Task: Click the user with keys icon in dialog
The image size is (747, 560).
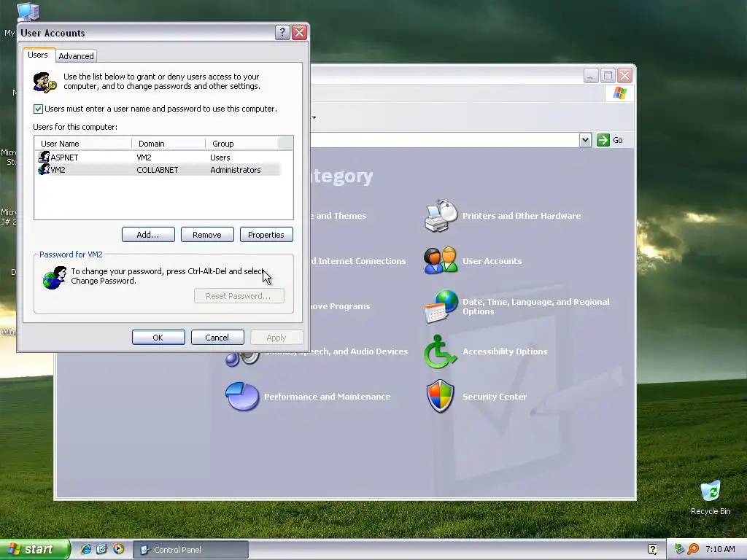Action: [x=44, y=82]
